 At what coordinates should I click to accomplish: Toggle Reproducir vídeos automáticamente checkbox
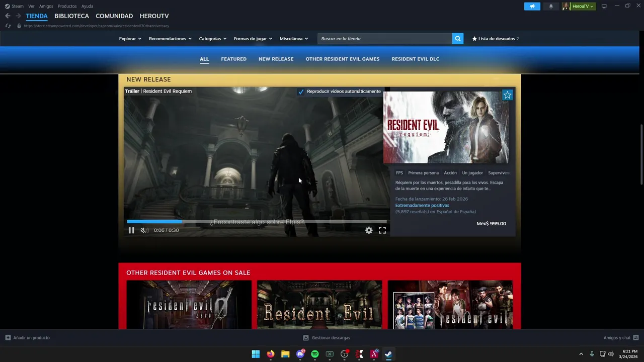[301, 92]
